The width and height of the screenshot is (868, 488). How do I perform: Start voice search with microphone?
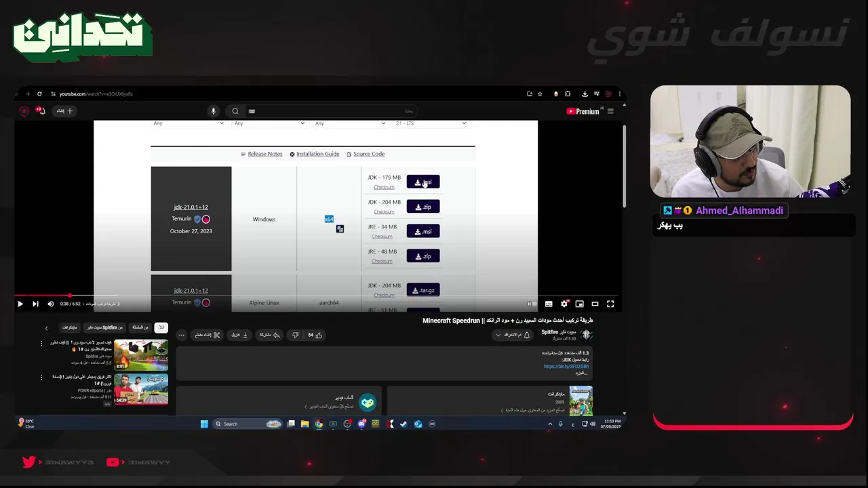(x=213, y=111)
